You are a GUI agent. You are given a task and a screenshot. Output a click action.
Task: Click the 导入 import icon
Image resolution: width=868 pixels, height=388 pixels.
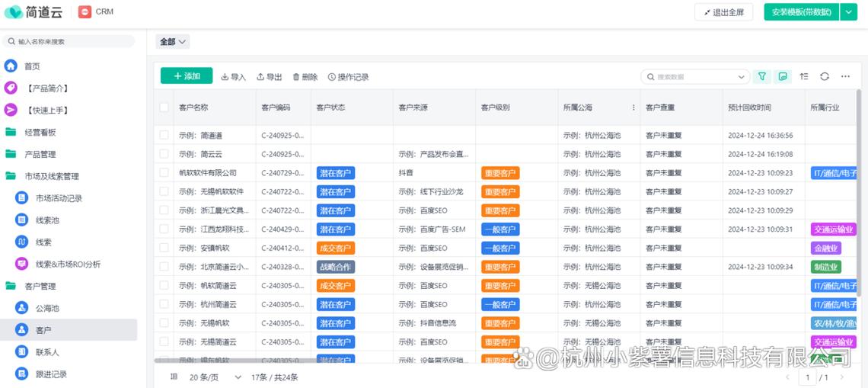225,77
